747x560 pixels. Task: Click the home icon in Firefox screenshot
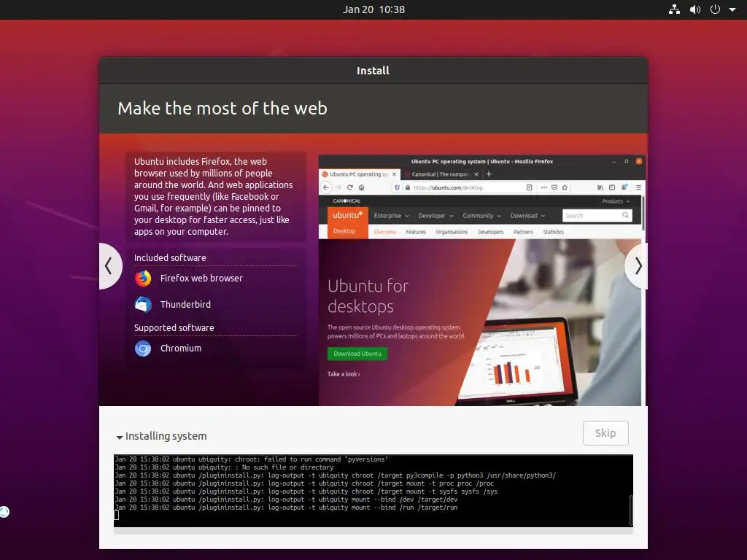click(x=362, y=187)
